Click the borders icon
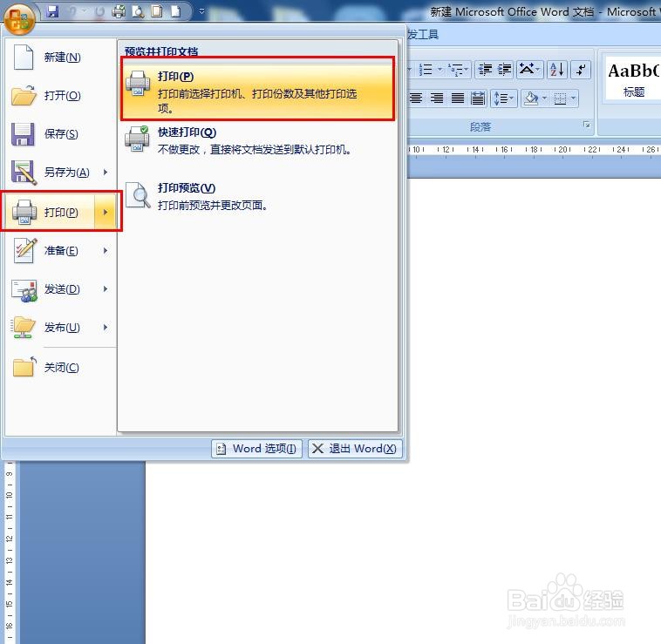This screenshot has width=661, height=644. 560,98
